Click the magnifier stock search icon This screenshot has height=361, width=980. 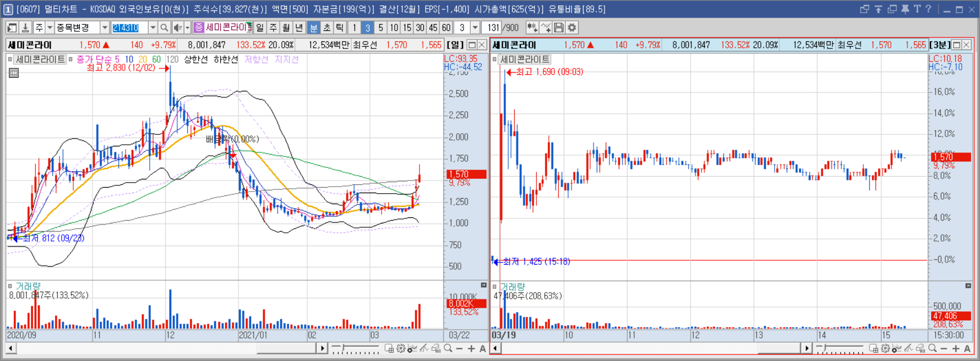[x=164, y=28]
